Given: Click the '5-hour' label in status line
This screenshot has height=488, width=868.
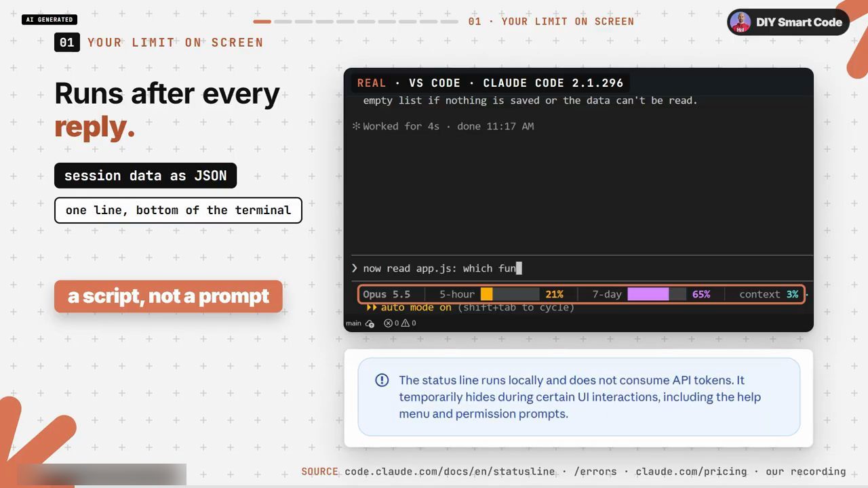Looking at the screenshot, I should coord(457,294).
